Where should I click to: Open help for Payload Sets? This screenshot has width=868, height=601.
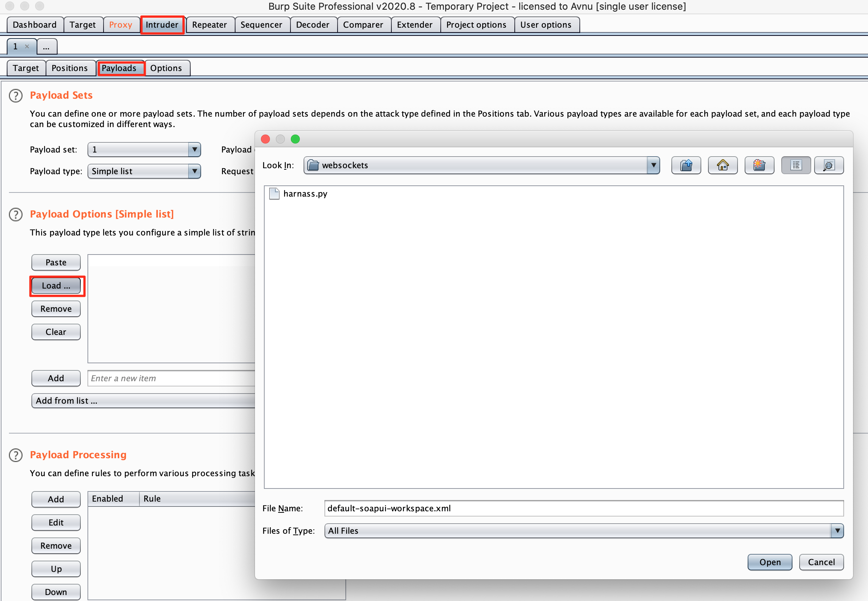tap(15, 96)
